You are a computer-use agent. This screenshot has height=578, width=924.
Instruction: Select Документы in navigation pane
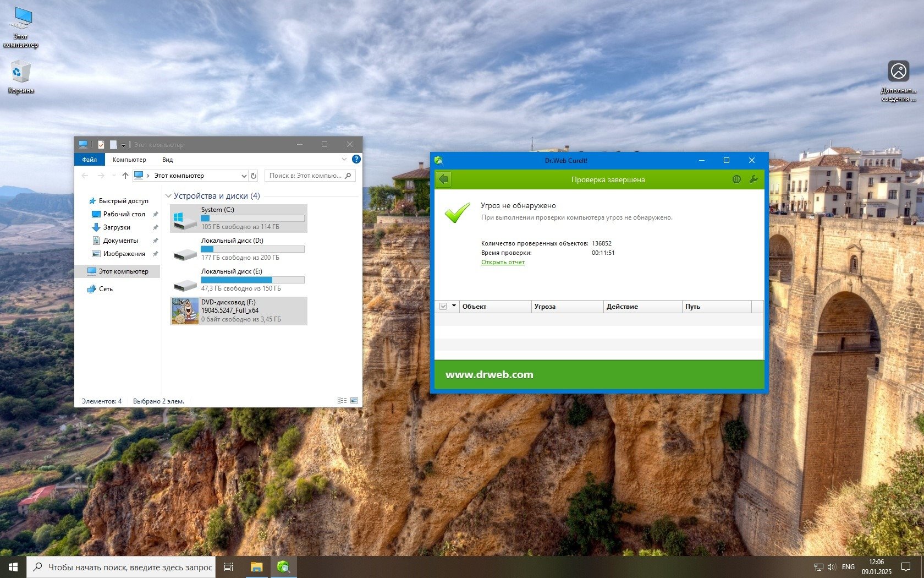point(120,241)
